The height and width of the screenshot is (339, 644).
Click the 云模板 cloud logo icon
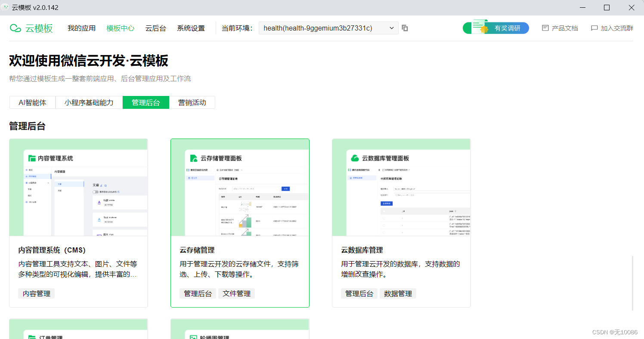click(15, 28)
